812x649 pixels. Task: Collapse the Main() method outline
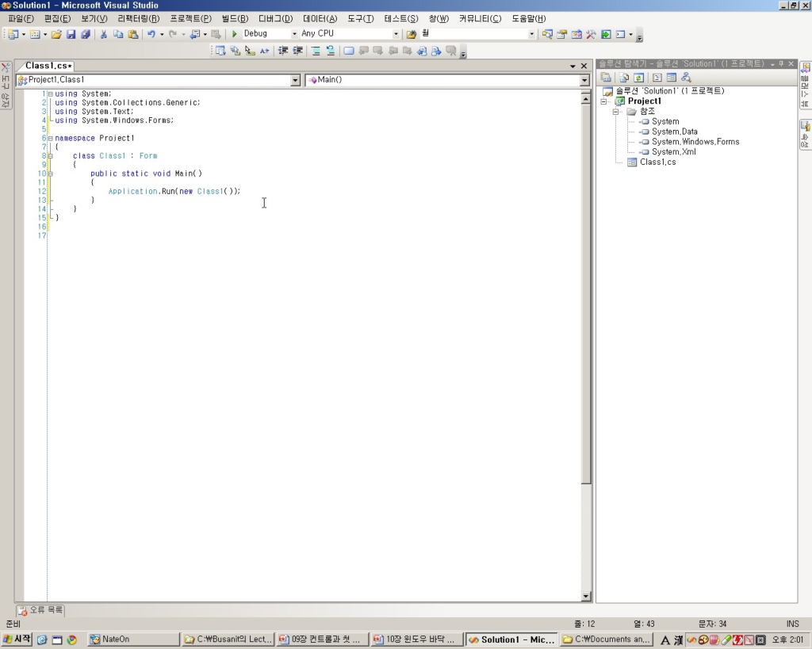pyautogui.click(x=50, y=174)
